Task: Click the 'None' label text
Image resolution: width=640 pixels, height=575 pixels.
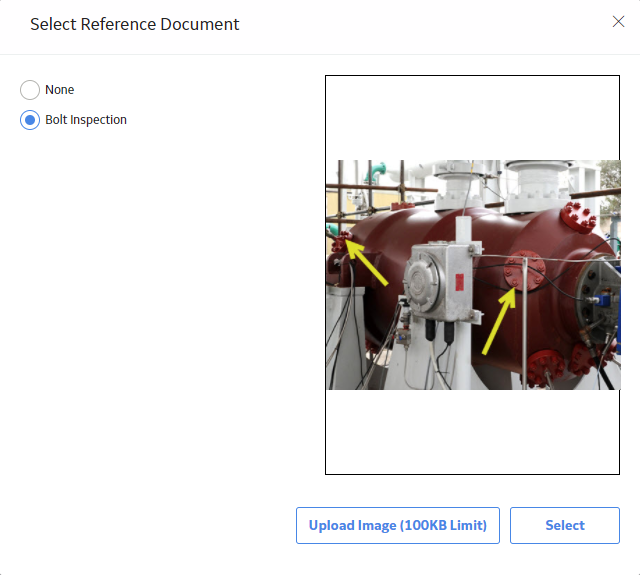Action: tap(60, 90)
